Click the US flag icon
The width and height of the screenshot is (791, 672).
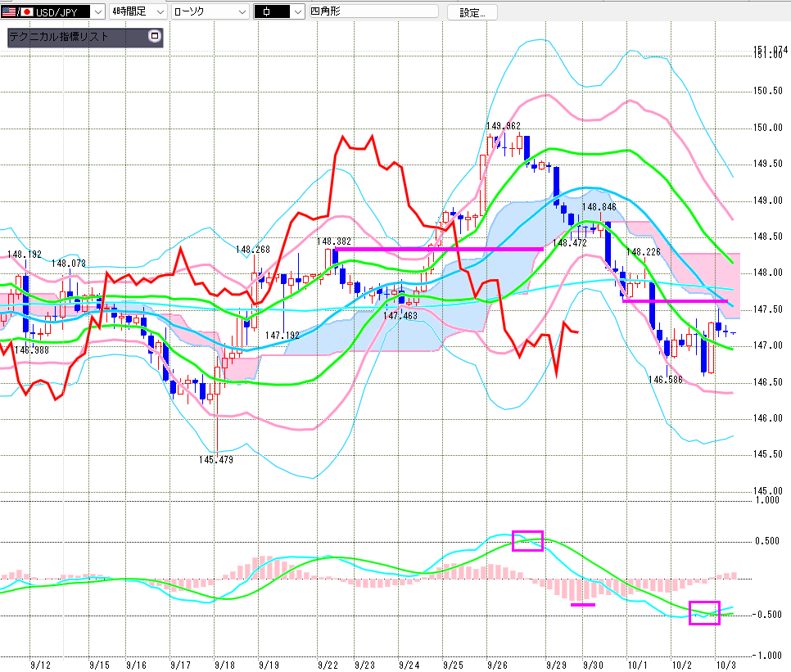11,12
